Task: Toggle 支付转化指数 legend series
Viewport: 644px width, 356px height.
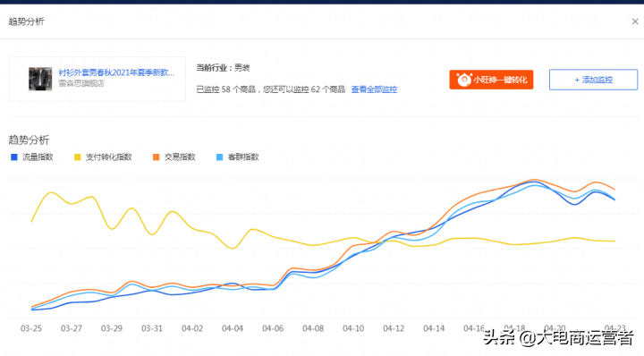Action: (103, 157)
